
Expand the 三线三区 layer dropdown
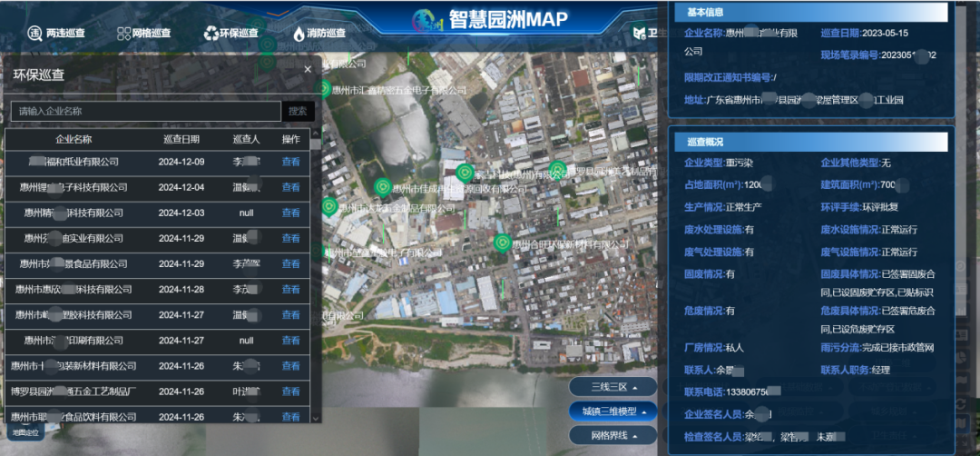pyautogui.click(x=613, y=387)
